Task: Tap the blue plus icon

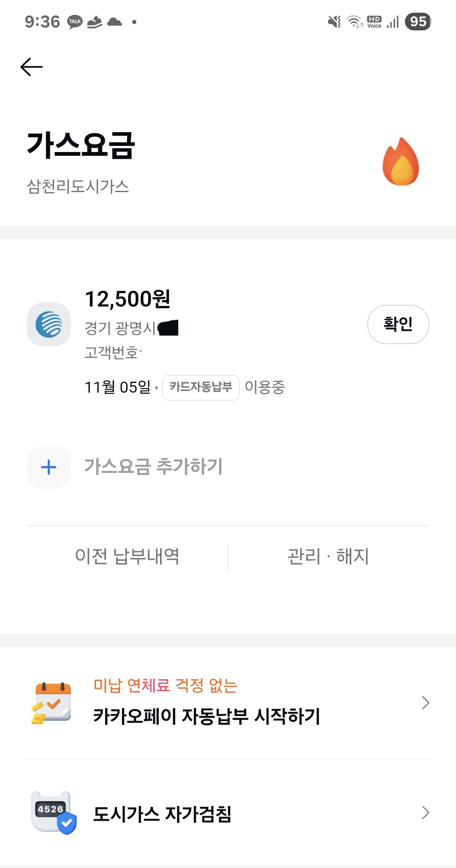Action: (49, 467)
